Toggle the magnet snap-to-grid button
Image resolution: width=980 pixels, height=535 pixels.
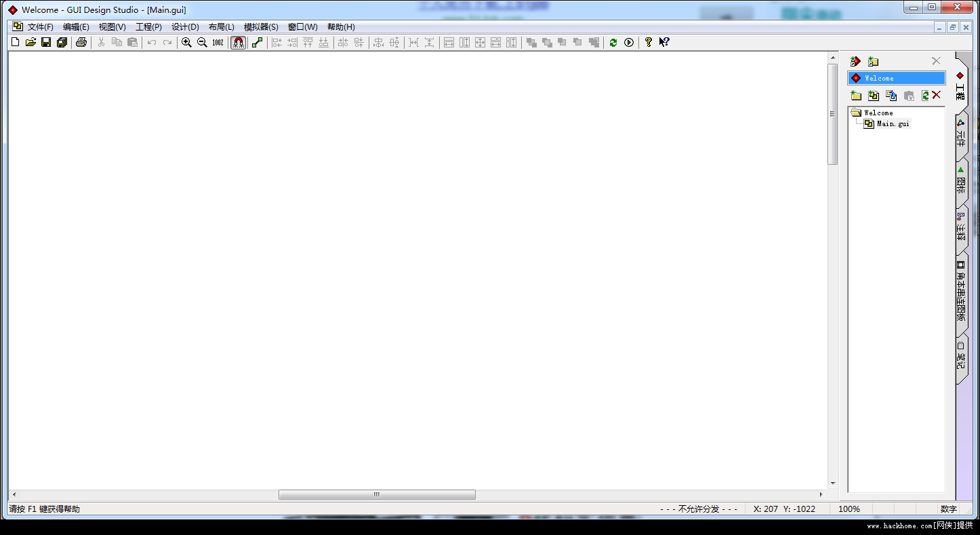coord(238,42)
